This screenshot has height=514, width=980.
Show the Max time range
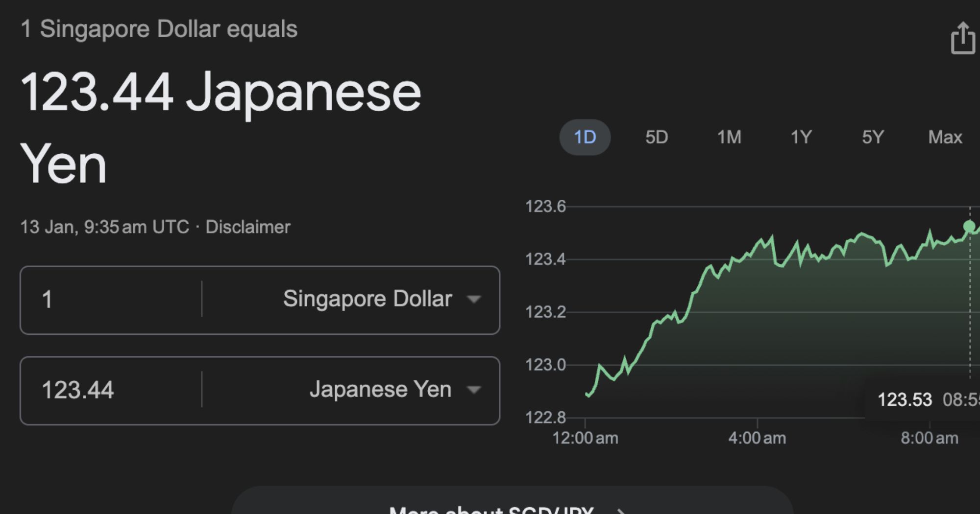point(945,137)
